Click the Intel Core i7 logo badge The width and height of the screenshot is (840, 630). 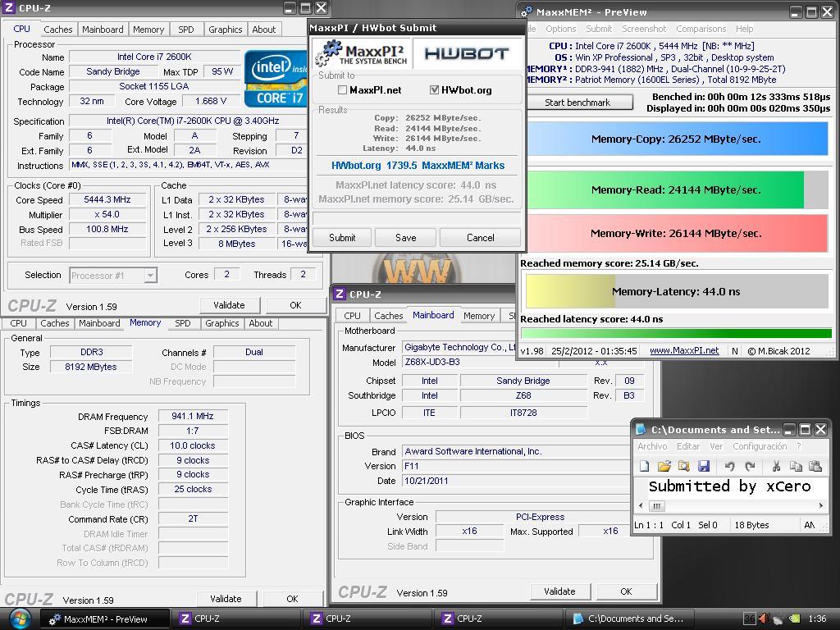276,79
